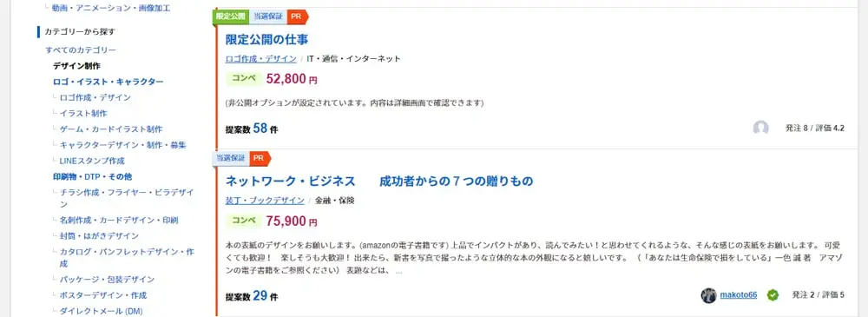Click the gray default client avatar
This screenshot has height=317, width=868.
pyautogui.click(x=761, y=128)
